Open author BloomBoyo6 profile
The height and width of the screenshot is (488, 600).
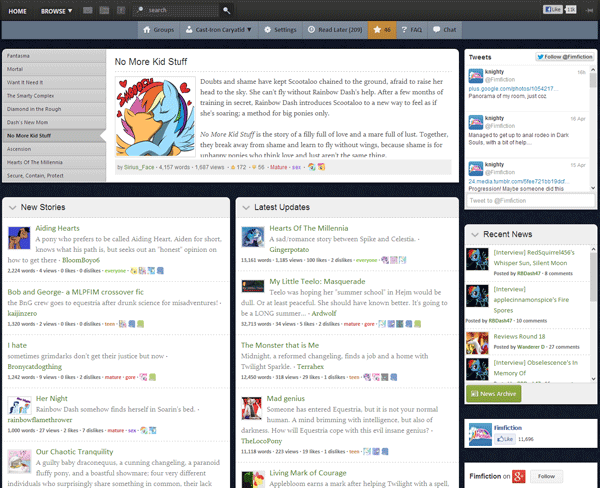pos(81,260)
